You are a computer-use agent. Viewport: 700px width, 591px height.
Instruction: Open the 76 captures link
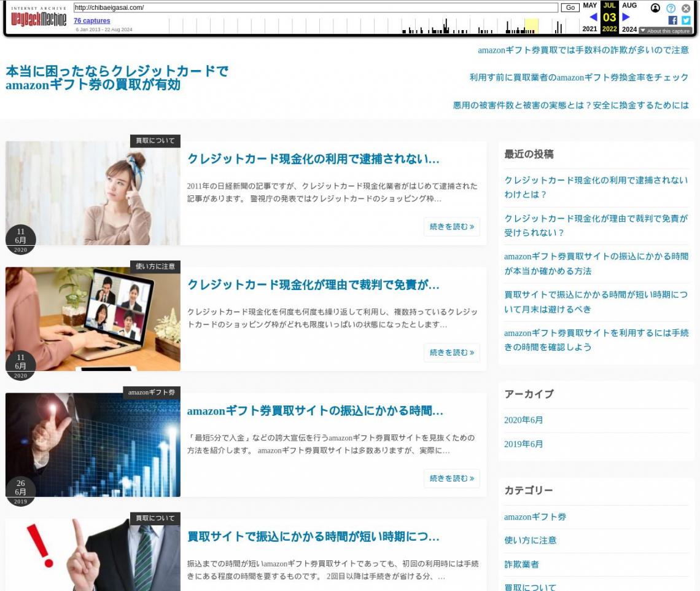(92, 20)
